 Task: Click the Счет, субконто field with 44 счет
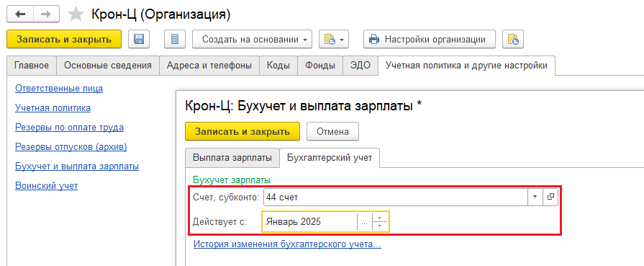(396, 198)
